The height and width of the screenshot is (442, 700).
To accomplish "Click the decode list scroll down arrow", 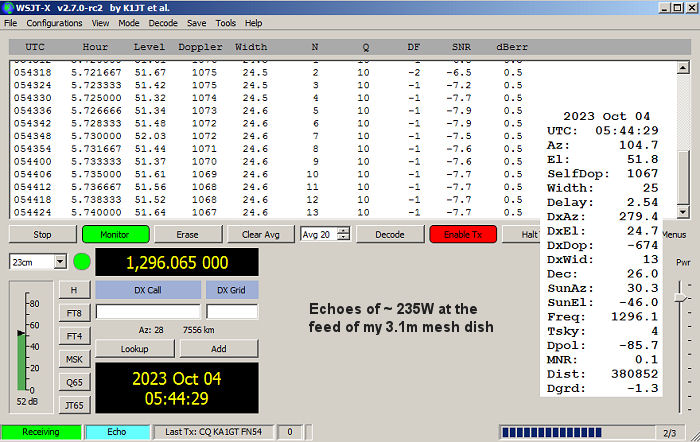I will [x=683, y=212].
